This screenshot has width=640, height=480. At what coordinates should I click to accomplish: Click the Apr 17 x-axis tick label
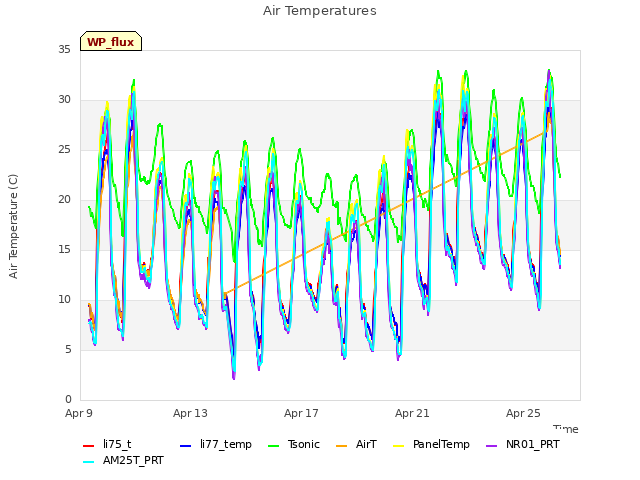coord(301,413)
